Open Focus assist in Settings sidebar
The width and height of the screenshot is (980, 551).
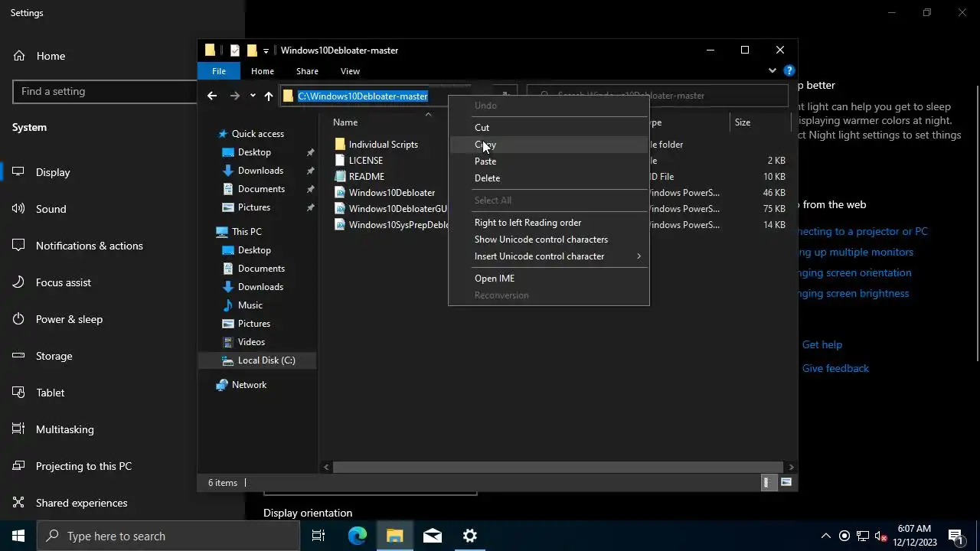[x=63, y=282]
